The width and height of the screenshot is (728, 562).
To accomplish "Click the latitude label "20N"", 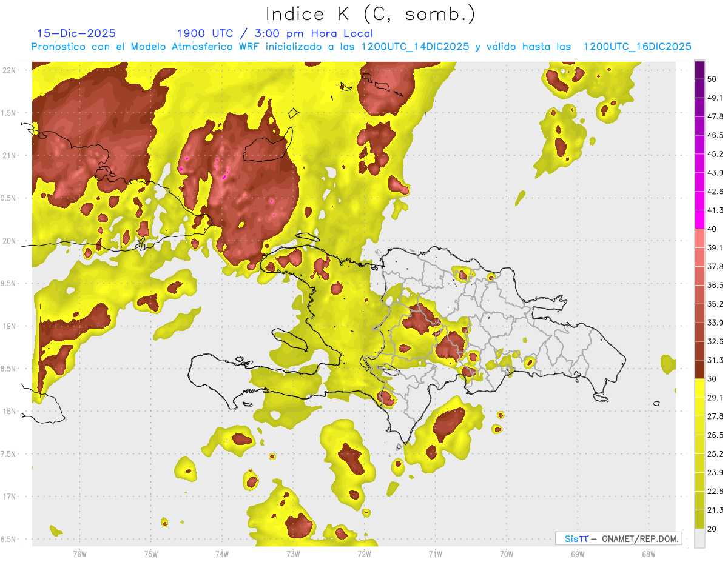I will click(x=9, y=241).
